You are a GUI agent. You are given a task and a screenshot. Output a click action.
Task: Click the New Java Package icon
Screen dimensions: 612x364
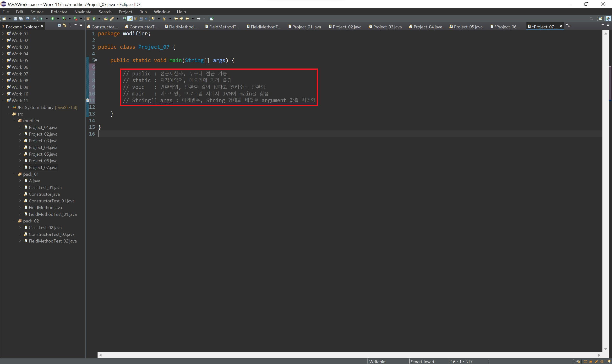pyautogui.click(x=88, y=19)
